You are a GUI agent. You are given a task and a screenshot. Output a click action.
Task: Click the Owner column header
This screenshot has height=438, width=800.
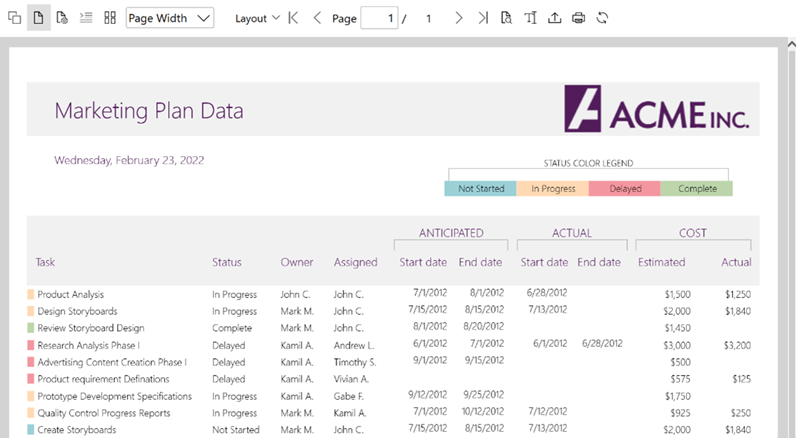tap(296, 262)
